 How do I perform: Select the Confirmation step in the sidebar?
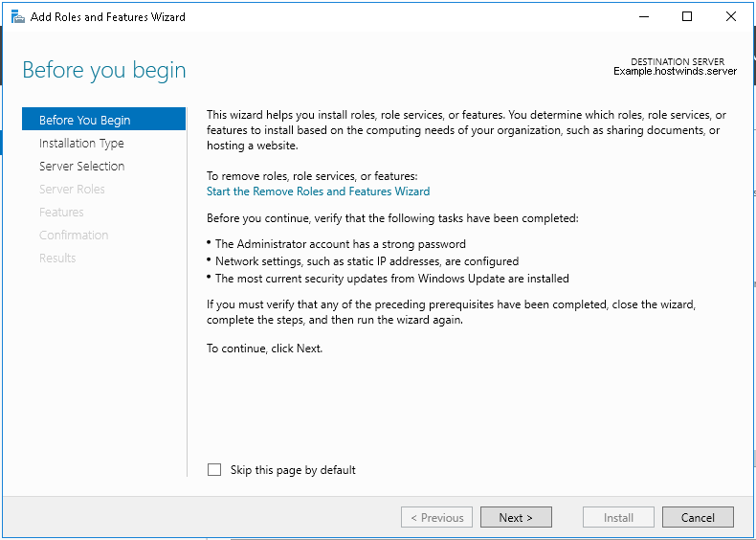(74, 236)
